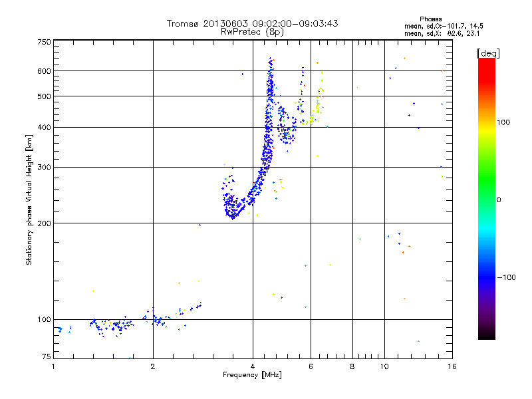Click the x-axis '10' tick label
Image resolution: width=532 pixels, height=399 pixels.
(x=384, y=366)
